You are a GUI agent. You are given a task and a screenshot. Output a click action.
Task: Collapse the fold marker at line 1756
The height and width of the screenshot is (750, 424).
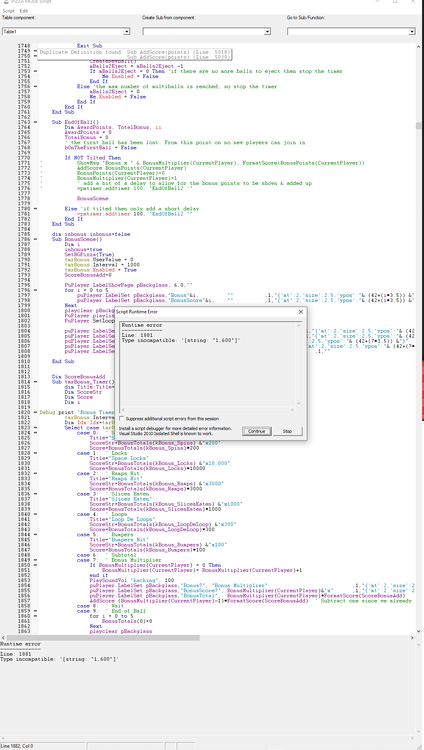tap(35, 87)
